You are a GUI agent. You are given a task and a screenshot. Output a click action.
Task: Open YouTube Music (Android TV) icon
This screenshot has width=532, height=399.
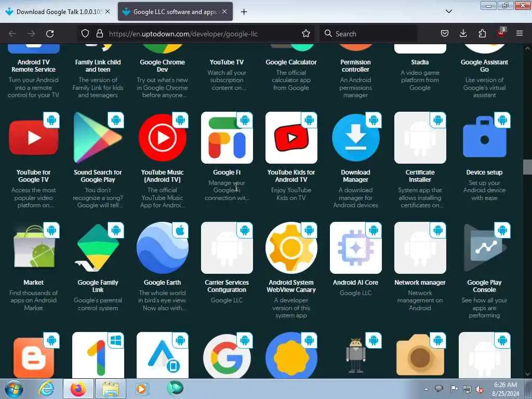pos(163,138)
